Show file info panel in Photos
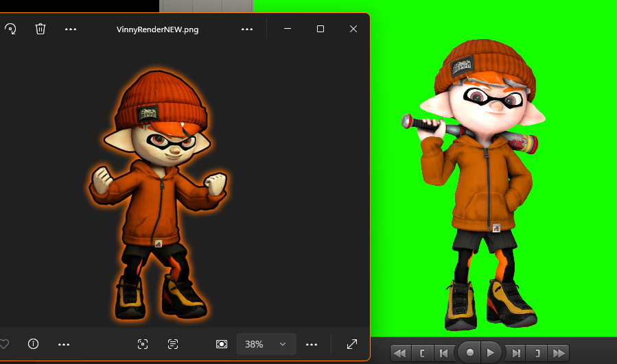The height and width of the screenshot is (364, 617). 34,344
